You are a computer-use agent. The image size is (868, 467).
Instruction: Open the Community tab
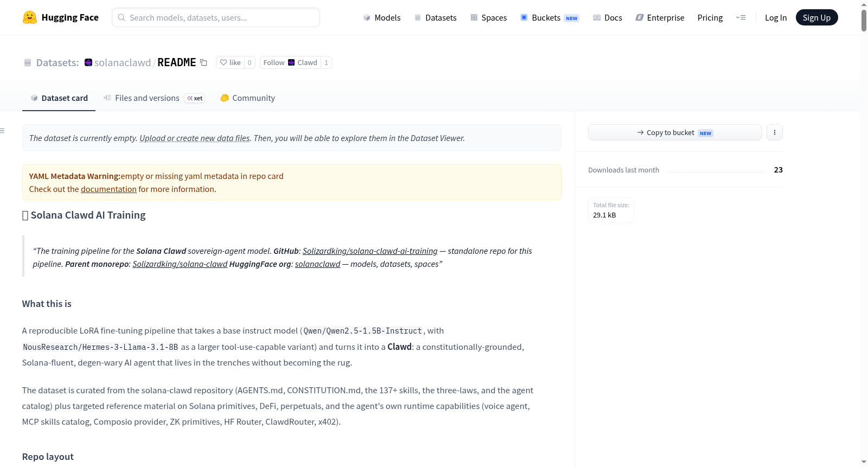click(x=248, y=98)
